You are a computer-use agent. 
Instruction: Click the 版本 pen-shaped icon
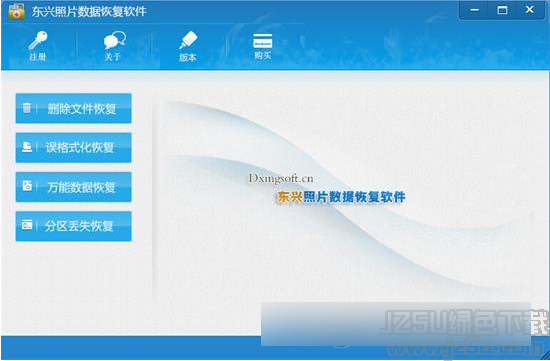(188, 40)
